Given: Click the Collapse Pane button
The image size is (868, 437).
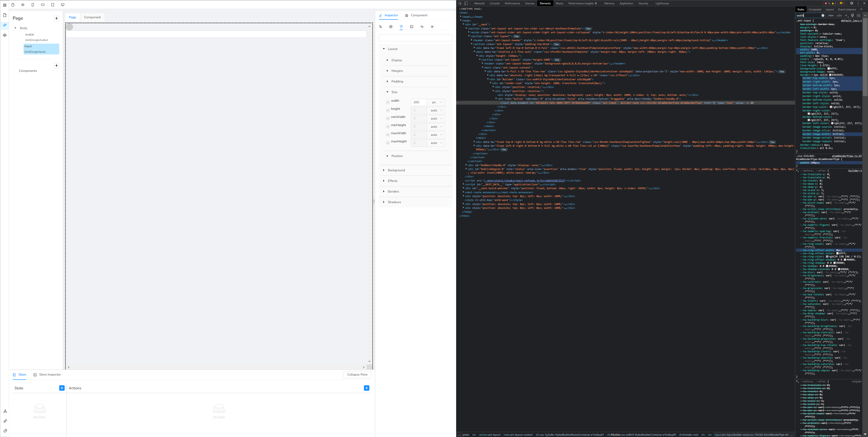Looking at the screenshot, I should pos(357,374).
